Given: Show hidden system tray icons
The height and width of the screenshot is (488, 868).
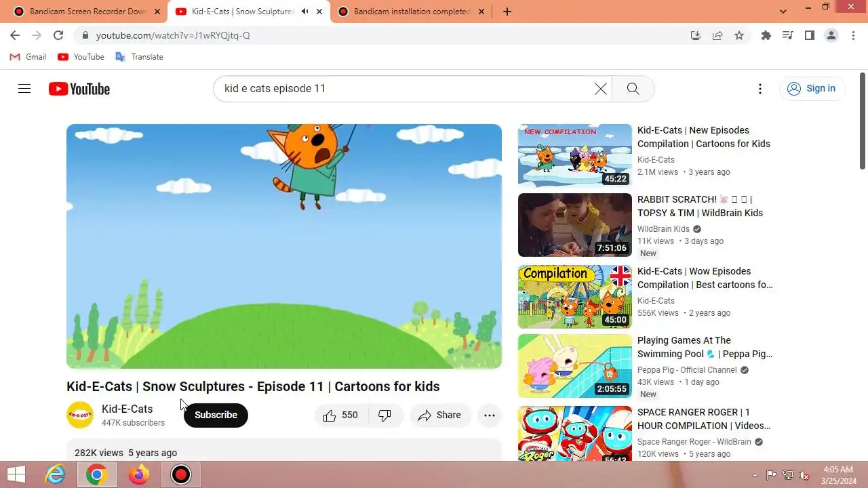Looking at the screenshot, I should click(x=755, y=475).
